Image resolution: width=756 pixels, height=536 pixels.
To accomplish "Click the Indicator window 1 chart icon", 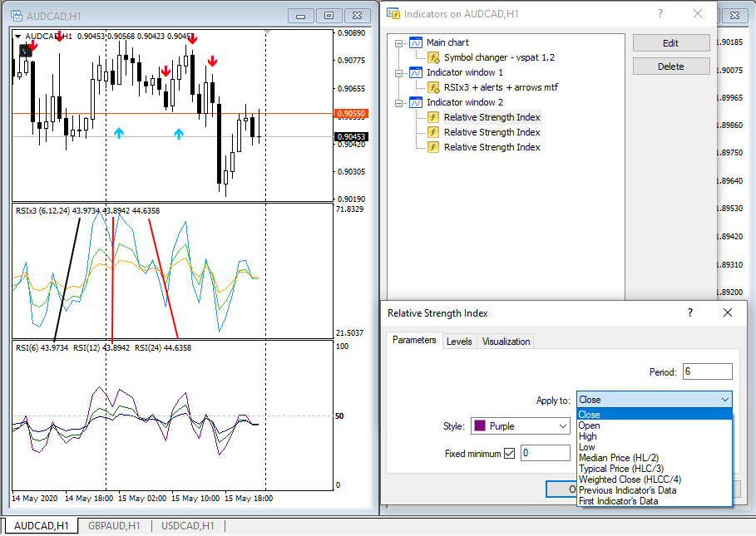I will coord(415,72).
